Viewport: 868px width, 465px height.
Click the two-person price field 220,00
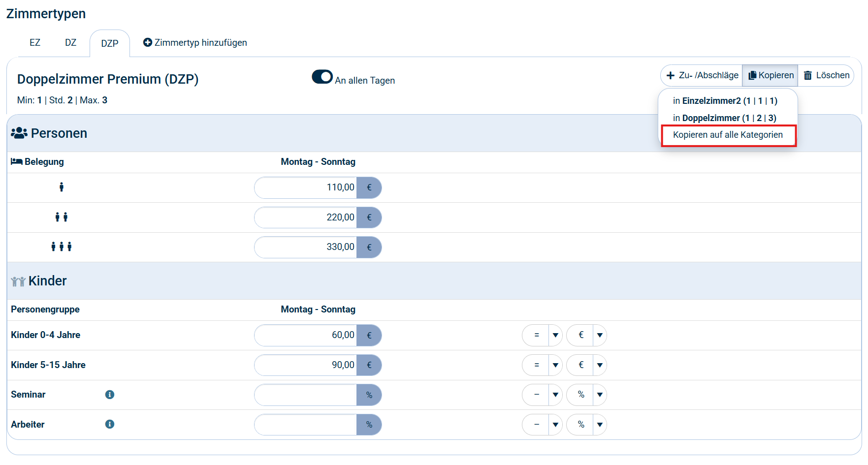[306, 217]
